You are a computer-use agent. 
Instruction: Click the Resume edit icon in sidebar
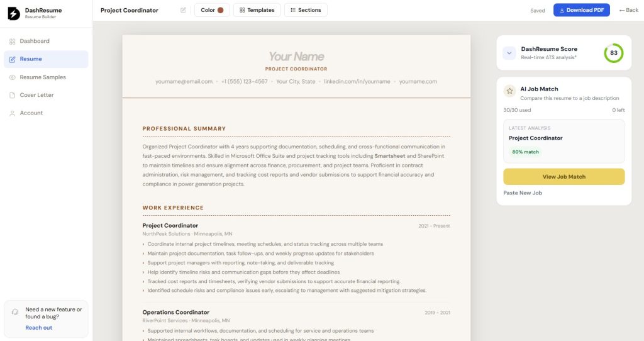click(x=13, y=59)
